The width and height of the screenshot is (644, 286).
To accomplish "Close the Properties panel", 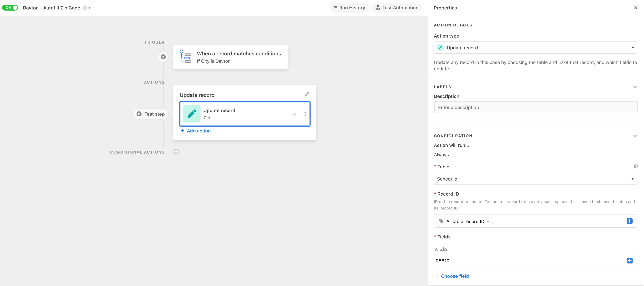I will (x=635, y=8).
